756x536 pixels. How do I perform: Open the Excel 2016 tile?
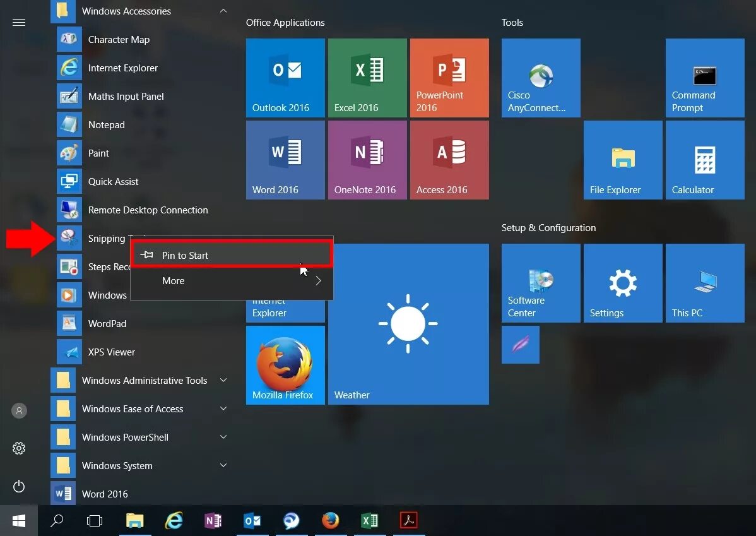point(367,78)
